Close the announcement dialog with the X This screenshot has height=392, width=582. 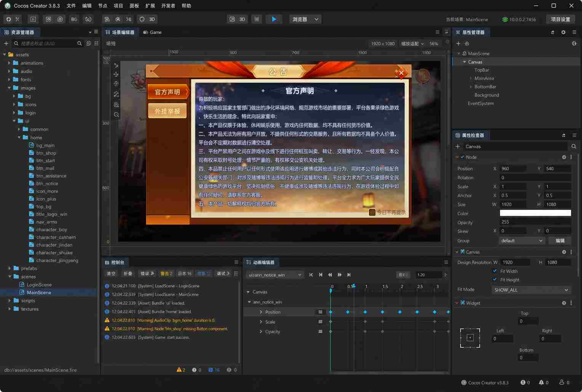point(401,72)
